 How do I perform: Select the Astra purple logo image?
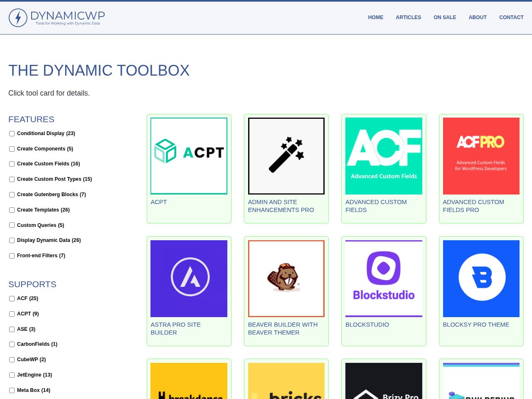(189, 278)
